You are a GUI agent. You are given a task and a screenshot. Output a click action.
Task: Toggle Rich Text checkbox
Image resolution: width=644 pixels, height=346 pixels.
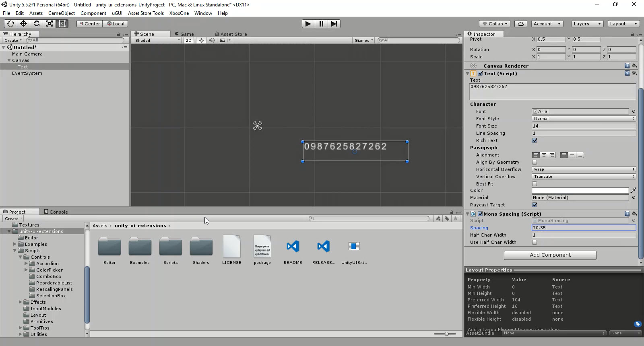coord(535,140)
